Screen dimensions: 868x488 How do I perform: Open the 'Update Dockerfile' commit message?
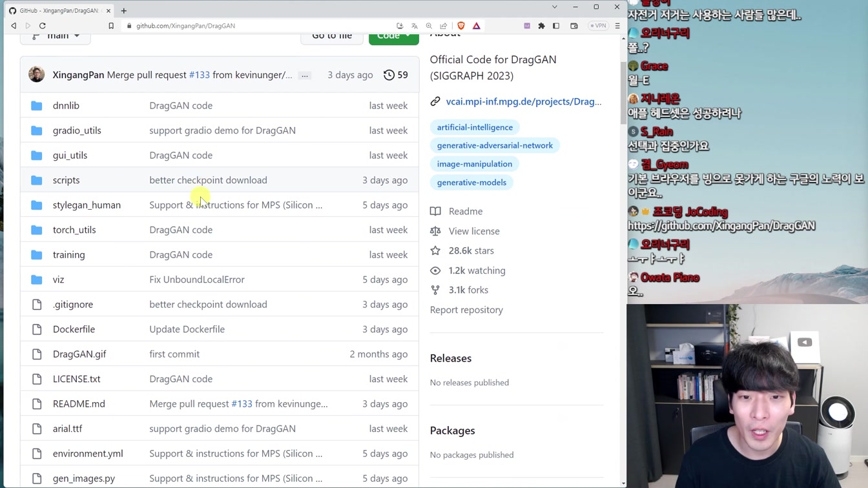point(187,329)
